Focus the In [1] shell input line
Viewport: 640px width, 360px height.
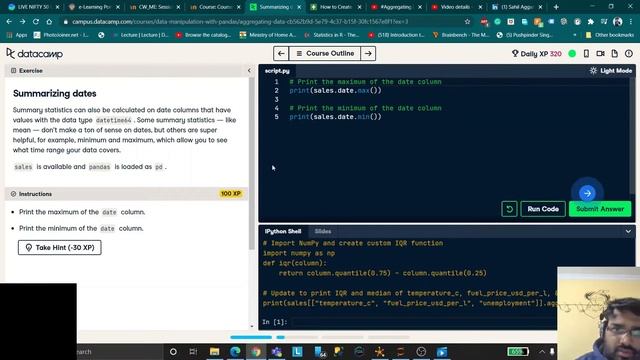click(x=424, y=322)
